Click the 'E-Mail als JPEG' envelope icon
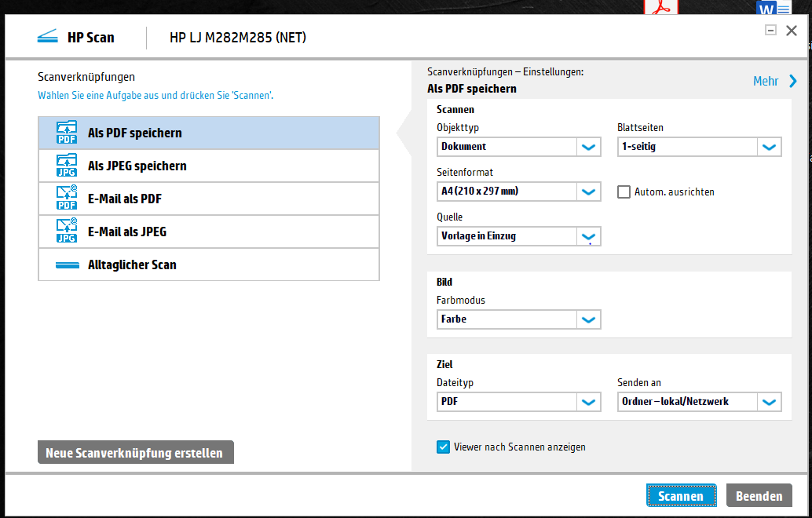Image resolution: width=812 pixels, height=518 pixels. 67,232
